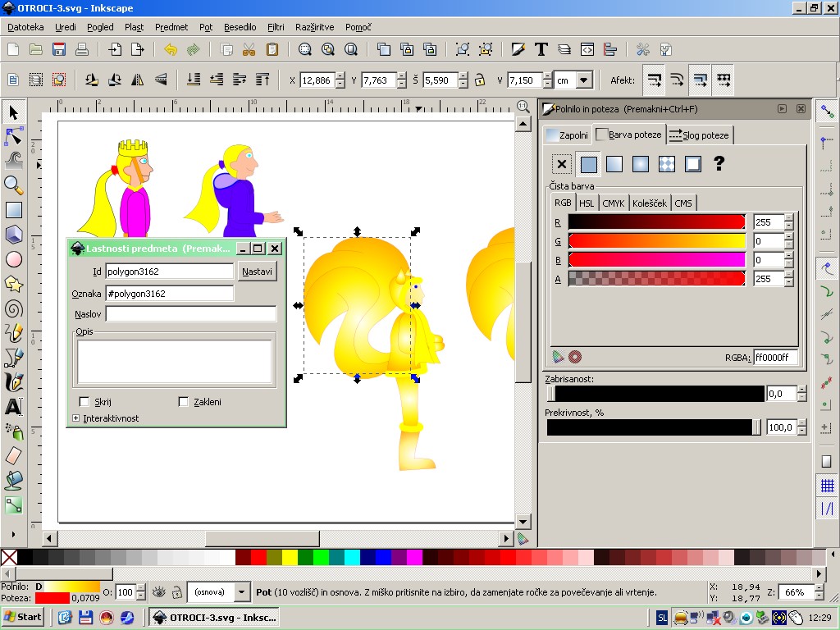The image size is (840, 630).
Task: Open the cm units dropdown
Action: (583, 80)
